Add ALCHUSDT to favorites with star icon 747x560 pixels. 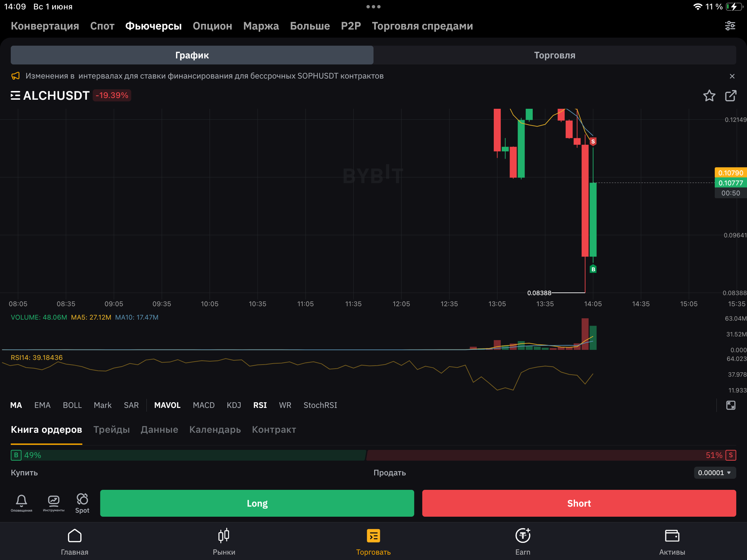tap(709, 96)
